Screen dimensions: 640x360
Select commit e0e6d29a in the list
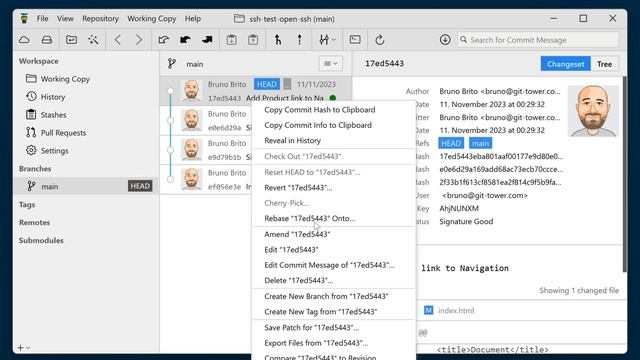point(206,120)
